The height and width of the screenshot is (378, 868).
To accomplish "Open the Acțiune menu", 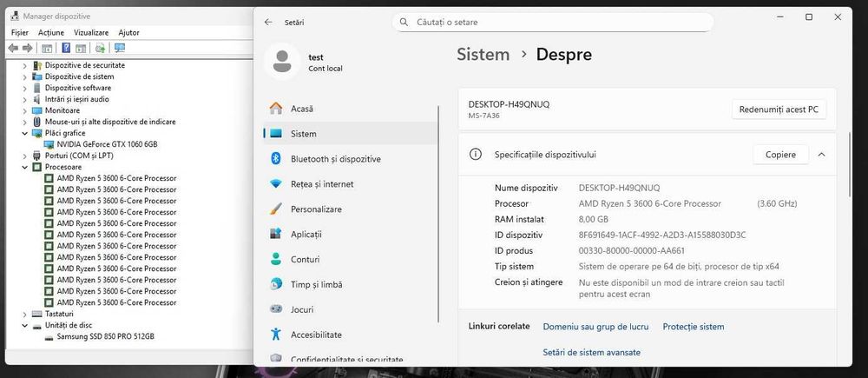I will point(51,32).
